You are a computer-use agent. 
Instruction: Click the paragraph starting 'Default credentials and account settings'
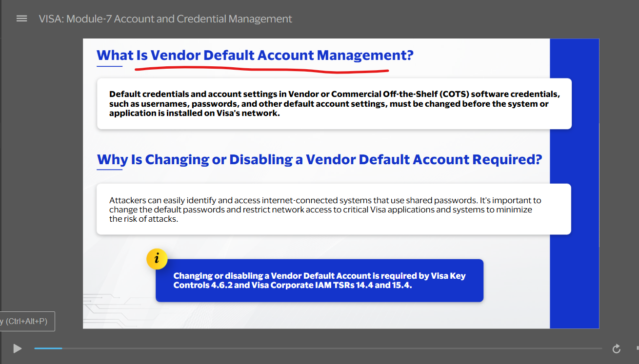pyautogui.click(x=334, y=103)
